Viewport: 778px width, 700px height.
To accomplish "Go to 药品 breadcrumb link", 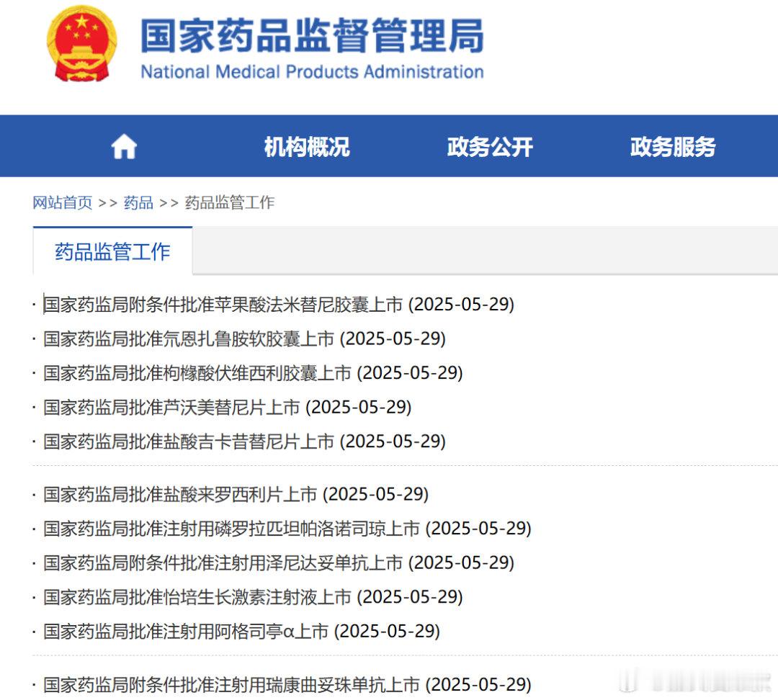I will (138, 202).
